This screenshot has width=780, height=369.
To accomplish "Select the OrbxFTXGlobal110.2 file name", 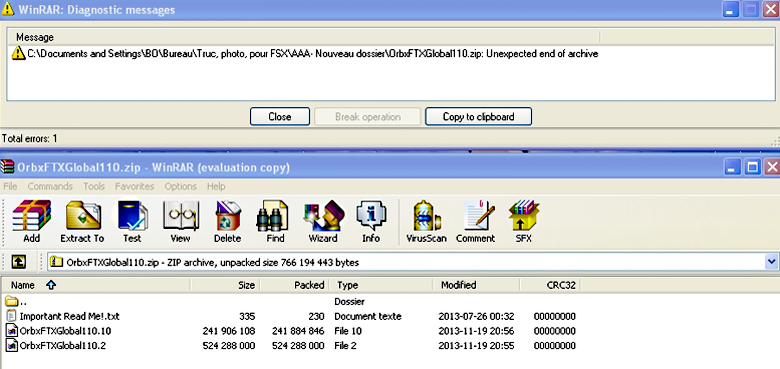I will [x=62, y=346].
